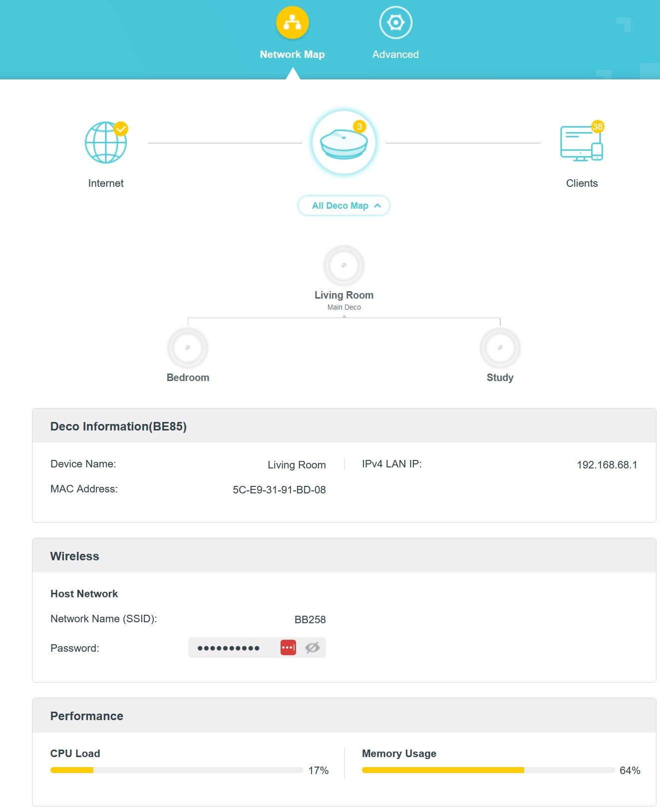The height and width of the screenshot is (812, 660).
Task: Click the 38 clients count badge
Action: coord(597,126)
